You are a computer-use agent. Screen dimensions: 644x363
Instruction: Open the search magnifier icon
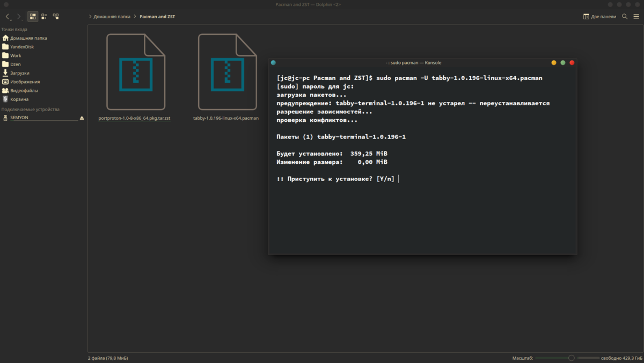coord(625,17)
